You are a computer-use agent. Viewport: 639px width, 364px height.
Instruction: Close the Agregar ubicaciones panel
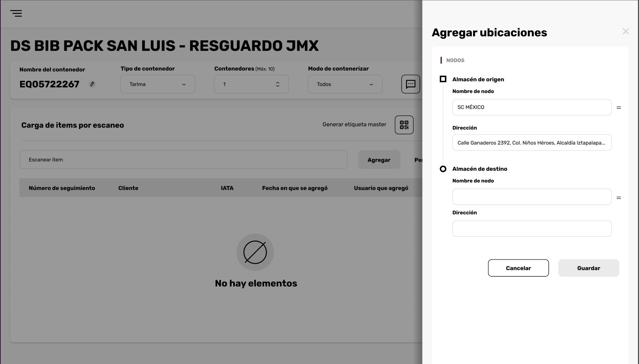[625, 31]
